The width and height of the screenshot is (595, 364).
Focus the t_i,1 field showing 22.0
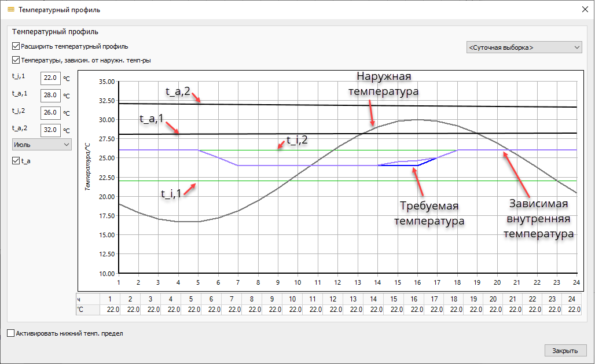50,78
